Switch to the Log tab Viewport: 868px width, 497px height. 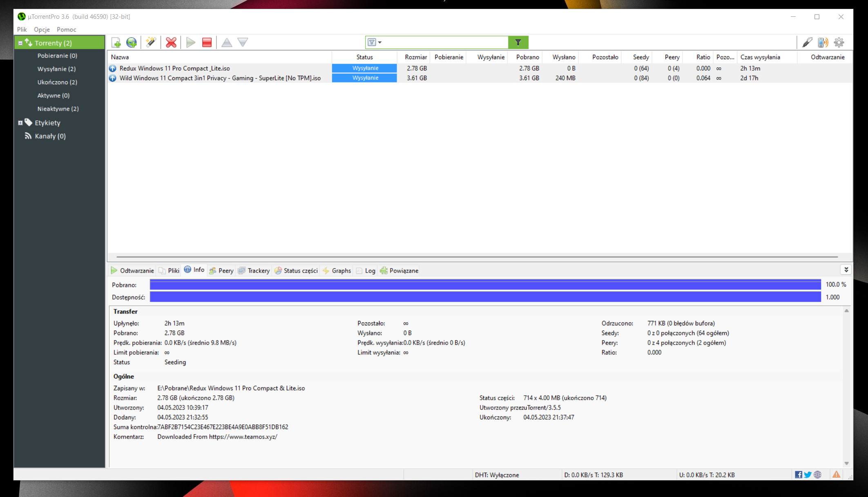(366, 271)
